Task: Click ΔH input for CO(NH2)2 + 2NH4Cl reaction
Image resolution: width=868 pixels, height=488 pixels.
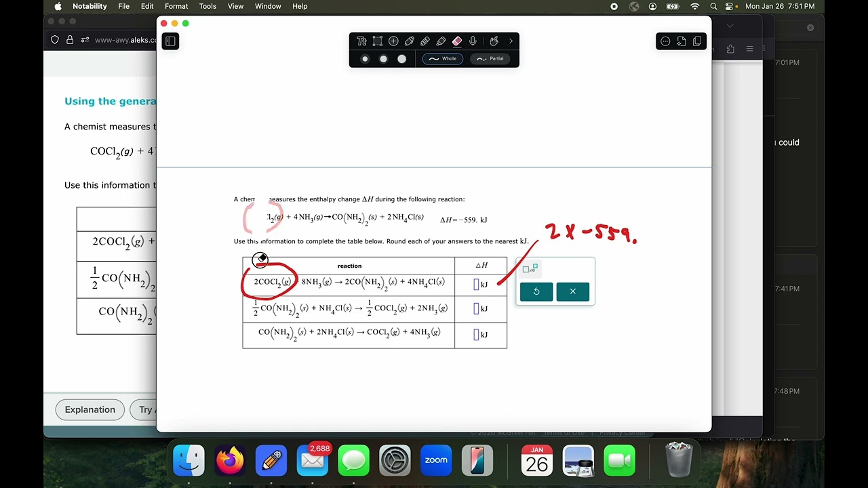Action: click(476, 335)
